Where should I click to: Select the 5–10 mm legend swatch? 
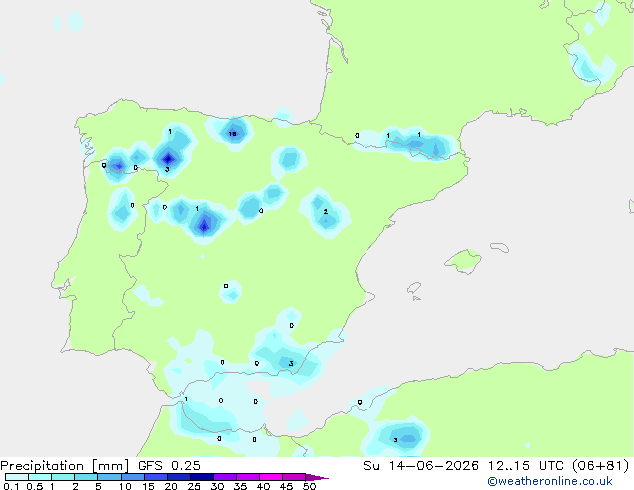pos(109,477)
